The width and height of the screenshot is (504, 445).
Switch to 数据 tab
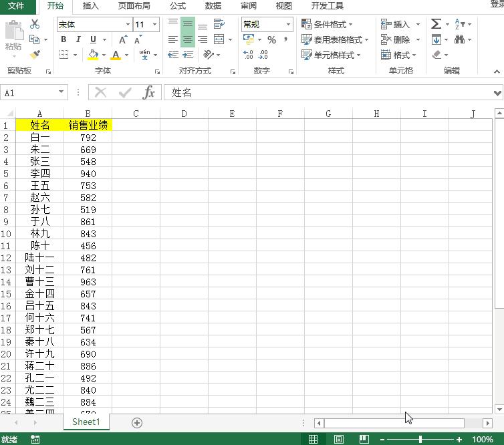click(x=213, y=6)
